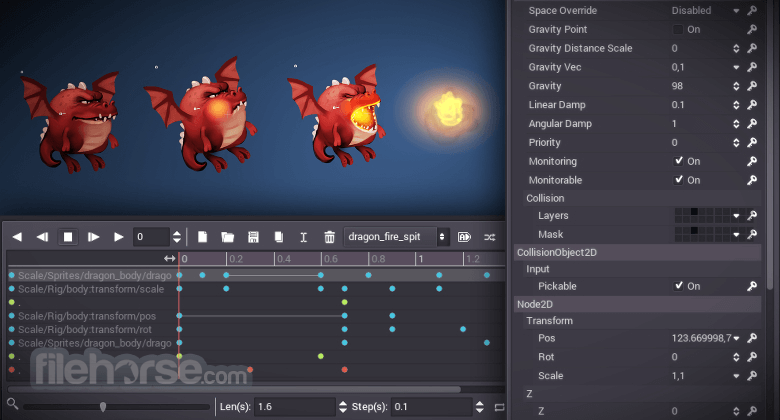Click key icon next to Pos
The height and width of the screenshot is (420, 780).
tap(752, 338)
